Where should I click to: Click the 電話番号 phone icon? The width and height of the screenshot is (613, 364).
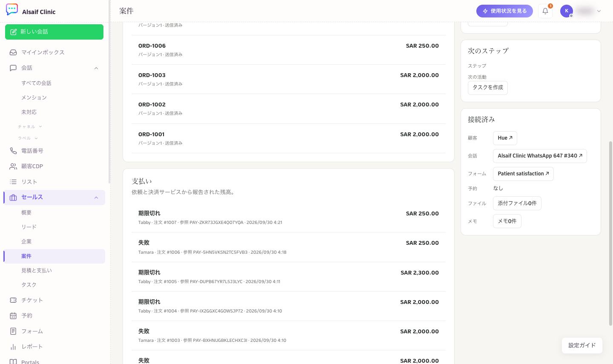tap(13, 151)
